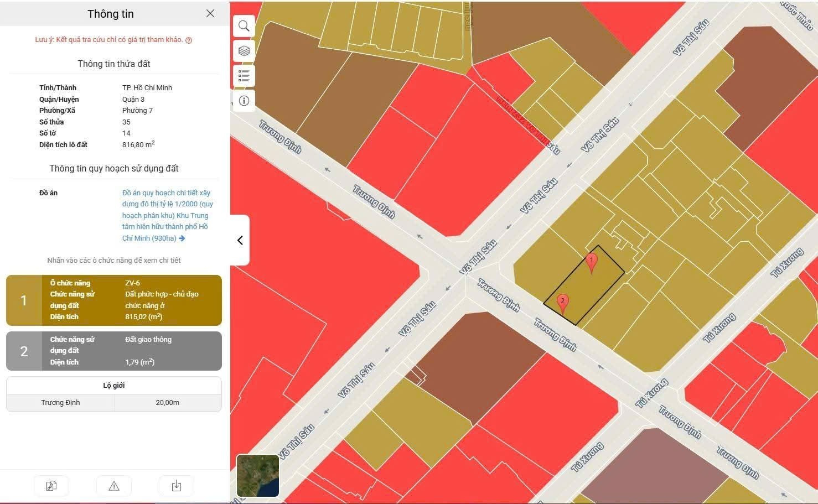Click the warning triangle report button
This screenshot has height=504, width=818.
point(114,486)
